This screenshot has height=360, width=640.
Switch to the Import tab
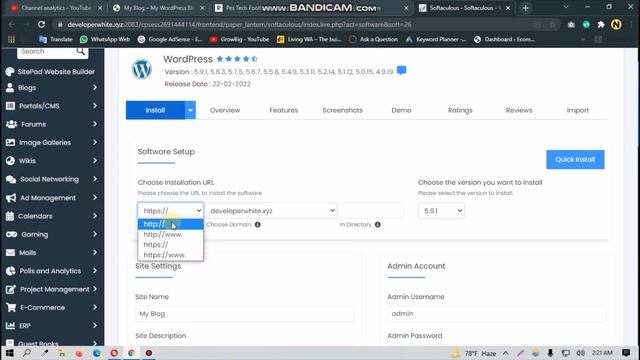tap(578, 110)
